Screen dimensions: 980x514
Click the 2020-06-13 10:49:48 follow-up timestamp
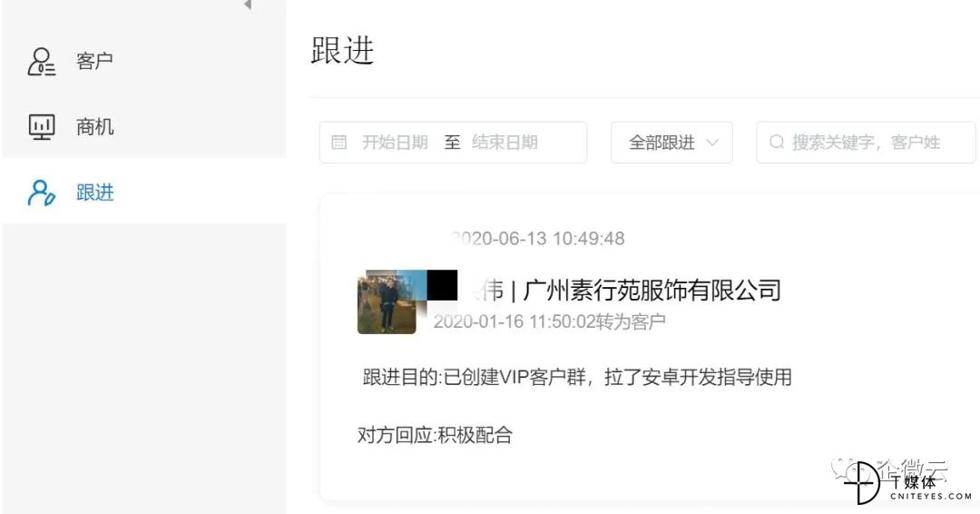pos(537,238)
